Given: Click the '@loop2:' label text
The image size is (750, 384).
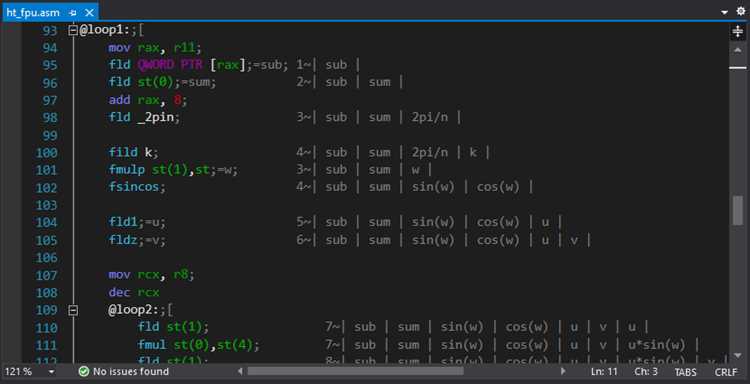Looking at the screenshot, I should point(133,310).
